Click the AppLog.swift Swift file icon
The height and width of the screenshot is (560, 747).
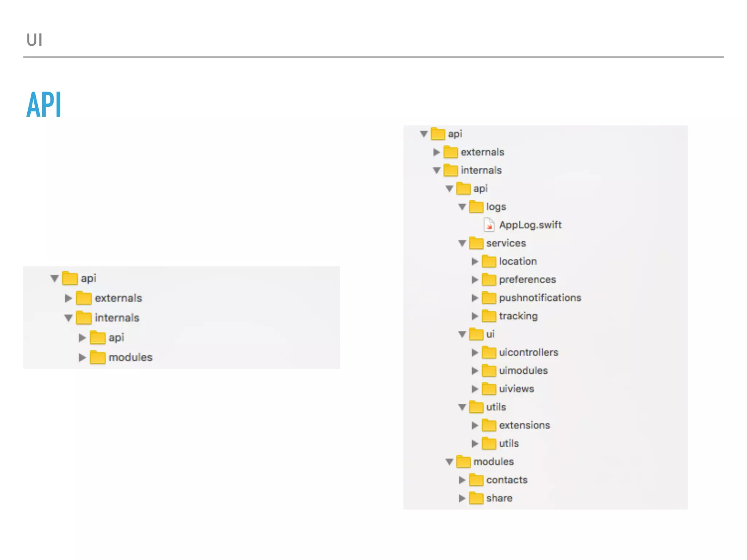[x=489, y=225]
